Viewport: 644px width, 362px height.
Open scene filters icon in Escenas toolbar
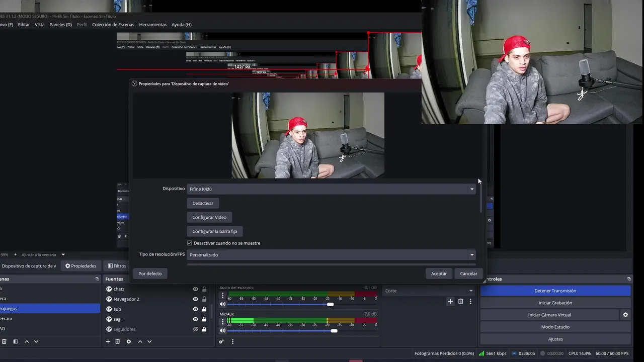coord(15,341)
